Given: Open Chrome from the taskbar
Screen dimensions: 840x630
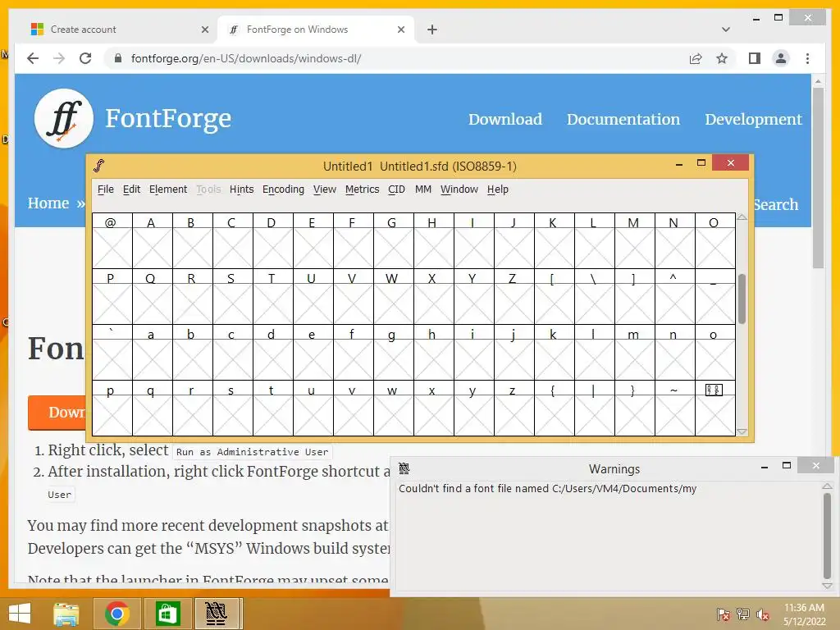Looking at the screenshot, I should 116,614.
